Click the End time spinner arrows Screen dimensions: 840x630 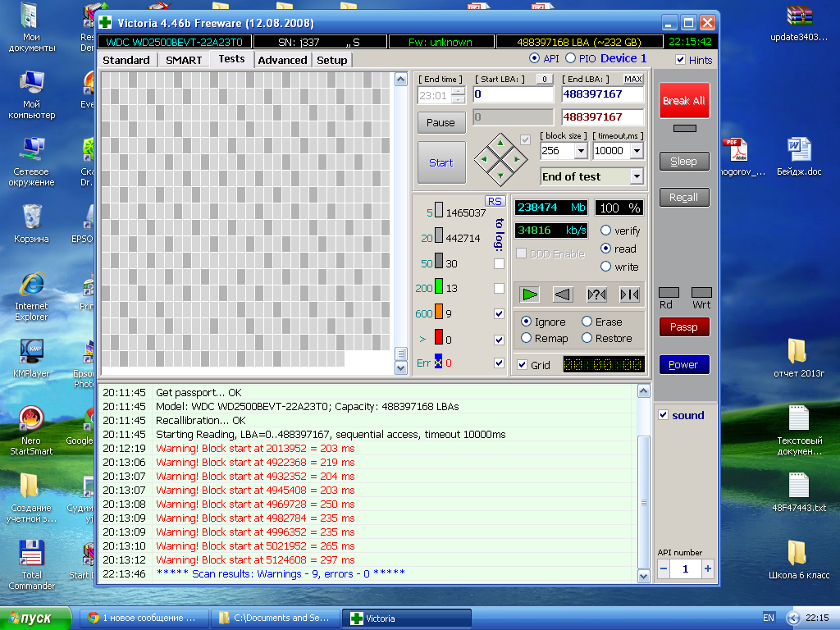(458, 95)
